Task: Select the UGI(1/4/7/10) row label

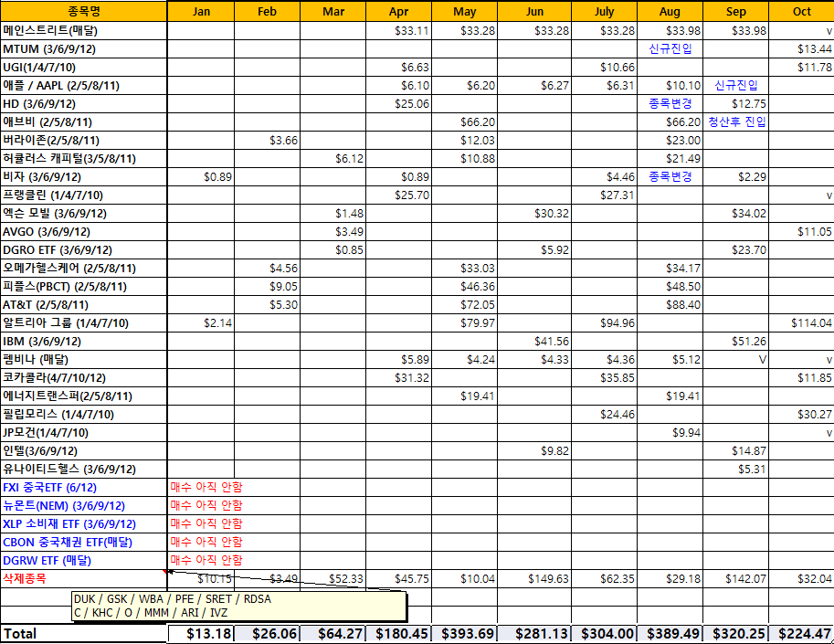Action: [x=84, y=67]
